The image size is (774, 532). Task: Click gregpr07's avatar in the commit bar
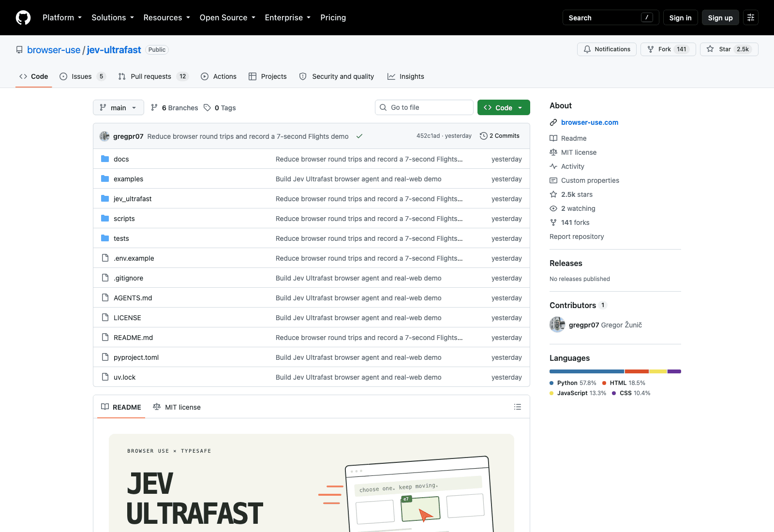click(104, 136)
